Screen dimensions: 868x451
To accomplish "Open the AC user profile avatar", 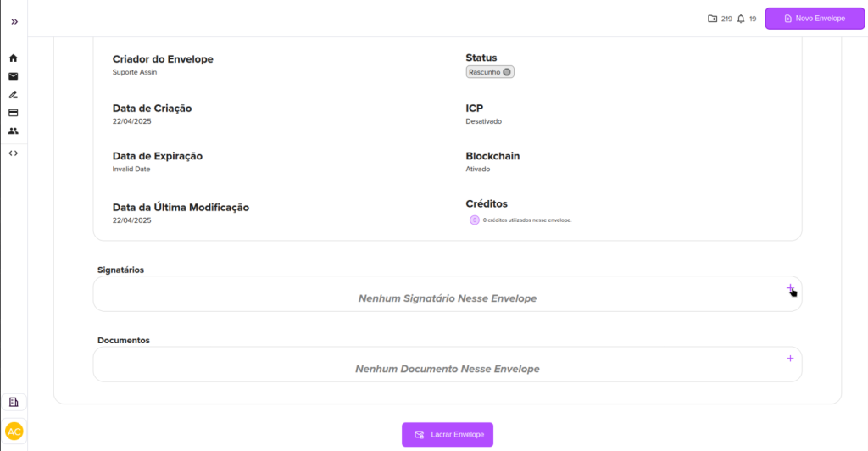I will pos(14,431).
